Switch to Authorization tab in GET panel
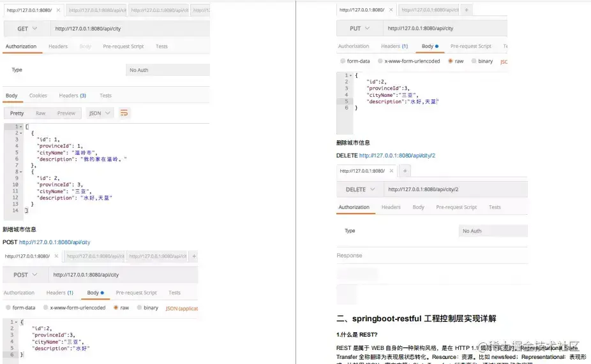591x364 pixels. [x=21, y=47]
